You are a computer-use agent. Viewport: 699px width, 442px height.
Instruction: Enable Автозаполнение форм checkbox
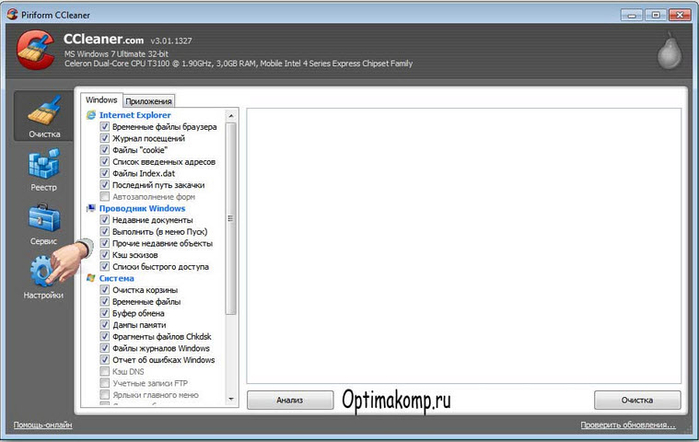click(104, 197)
